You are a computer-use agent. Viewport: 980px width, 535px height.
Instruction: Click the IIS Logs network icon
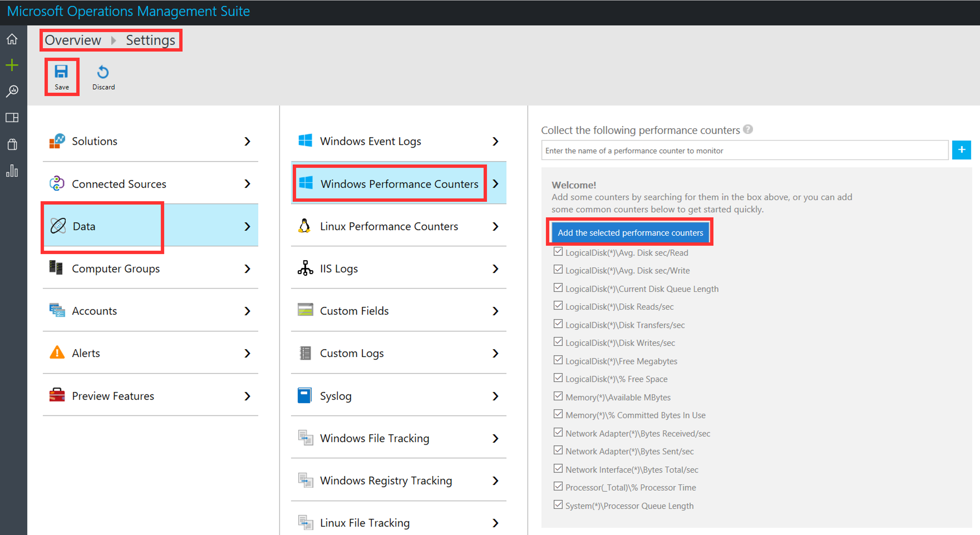coord(305,268)
